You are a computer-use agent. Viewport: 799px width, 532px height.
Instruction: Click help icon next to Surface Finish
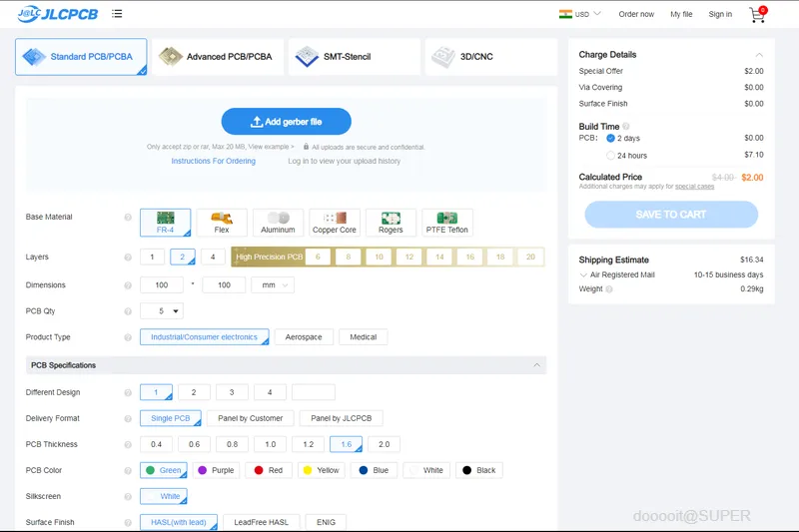128,522
